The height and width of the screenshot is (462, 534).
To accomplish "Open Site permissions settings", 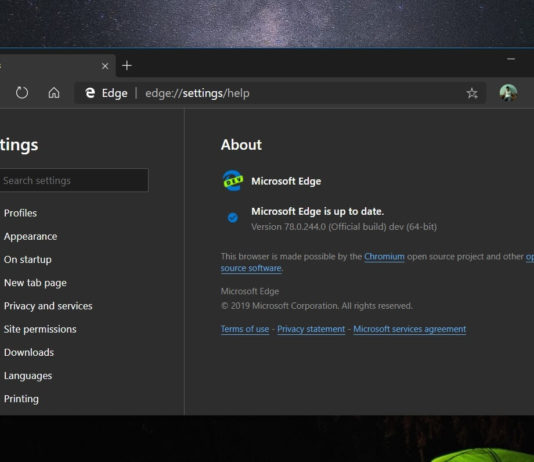I will [x=40, y=329].
